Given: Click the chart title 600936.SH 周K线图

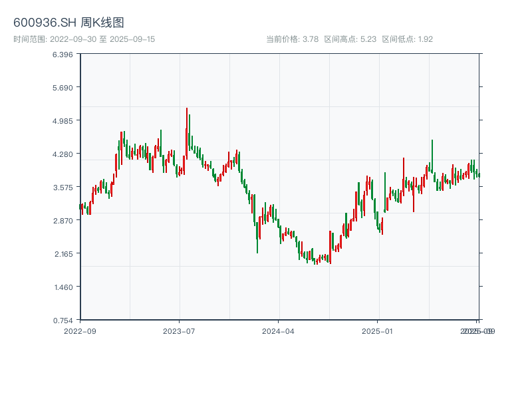Looking at the screenshot, I should [68, 23].
